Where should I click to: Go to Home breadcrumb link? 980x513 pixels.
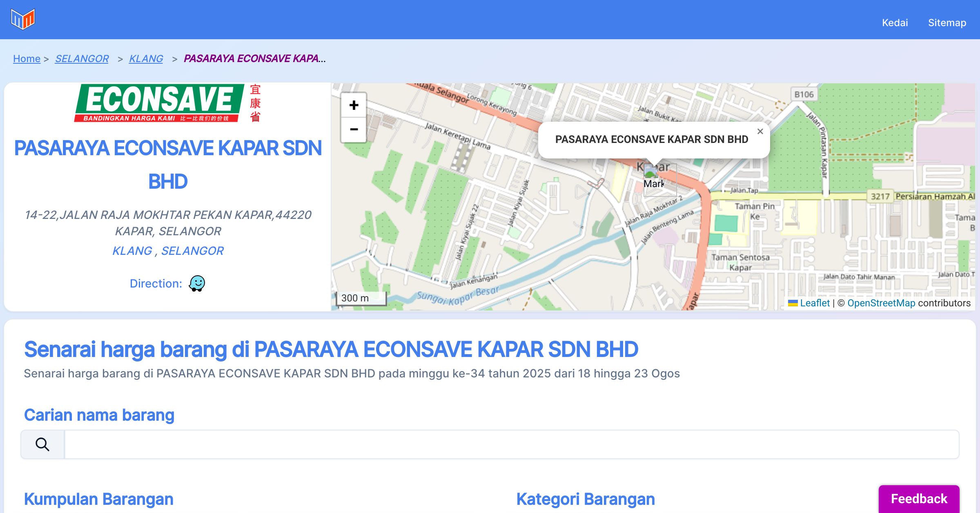(27, 58)
